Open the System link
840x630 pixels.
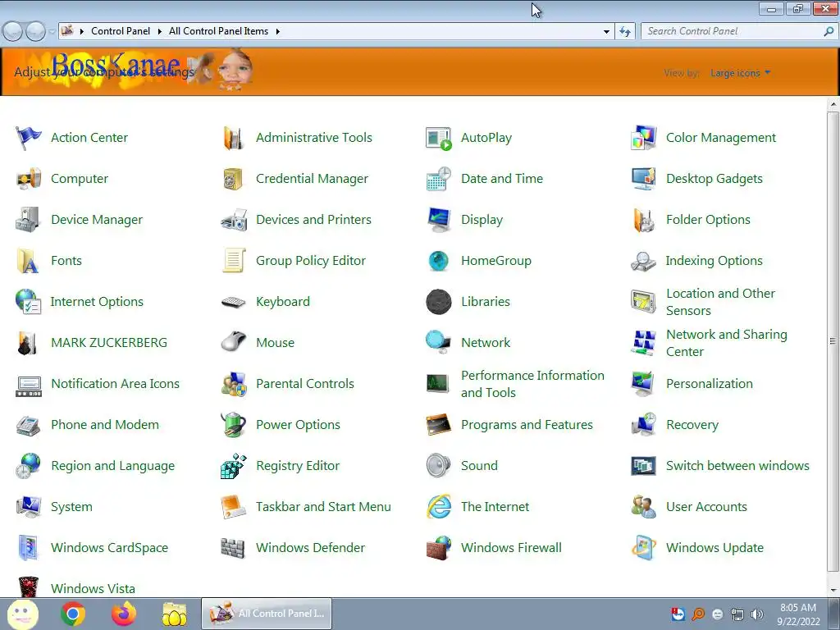(72, 507)
